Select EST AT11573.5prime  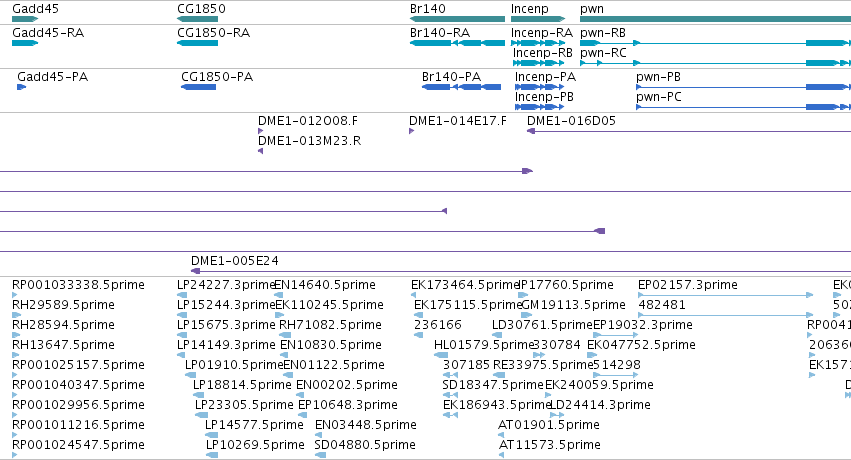click(x=501, y=456)
